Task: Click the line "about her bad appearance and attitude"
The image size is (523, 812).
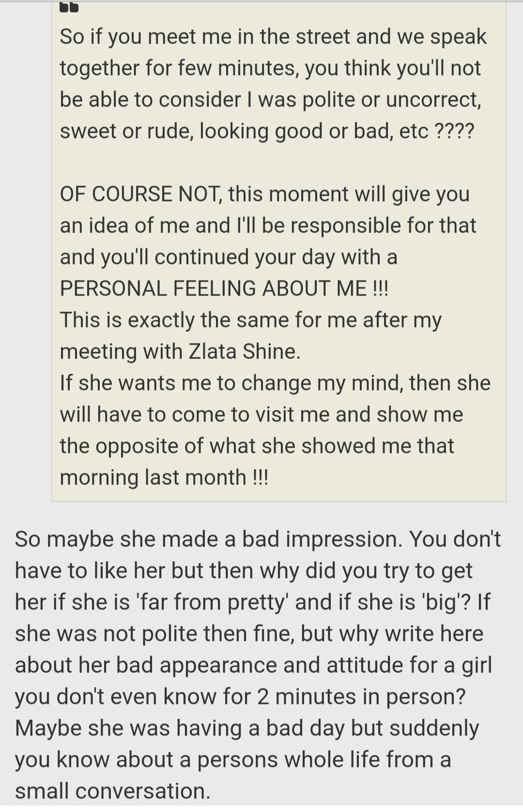Action: click(x=253, y=665)
